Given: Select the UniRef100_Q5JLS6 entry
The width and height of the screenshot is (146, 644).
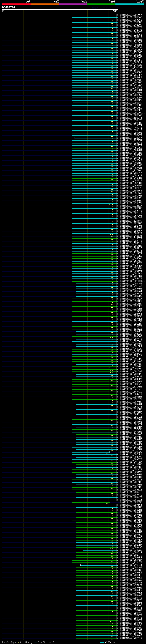Looking at the screenshot, I should click(131, 357).
